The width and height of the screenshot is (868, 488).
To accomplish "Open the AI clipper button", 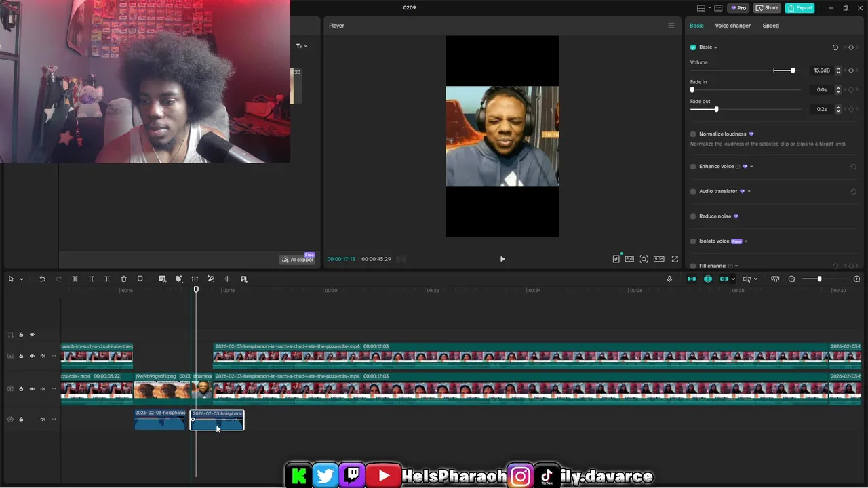I will tap(298, 260).
